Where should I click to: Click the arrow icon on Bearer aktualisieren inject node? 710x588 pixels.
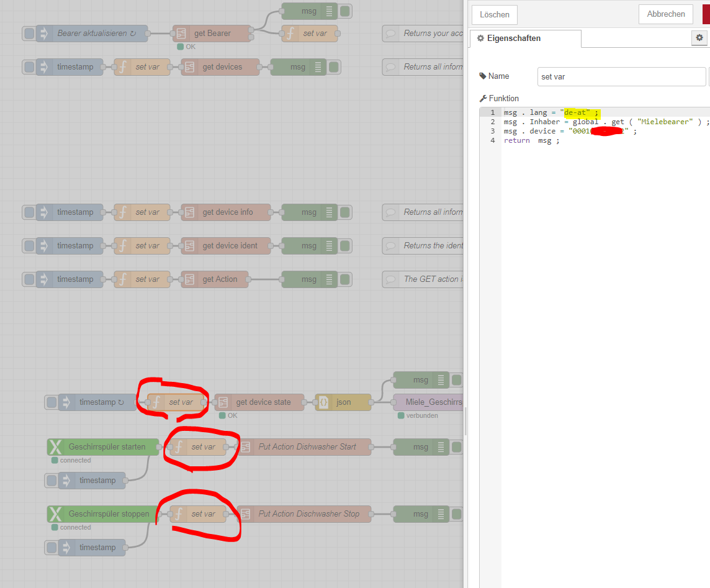(x=44, y=34)
